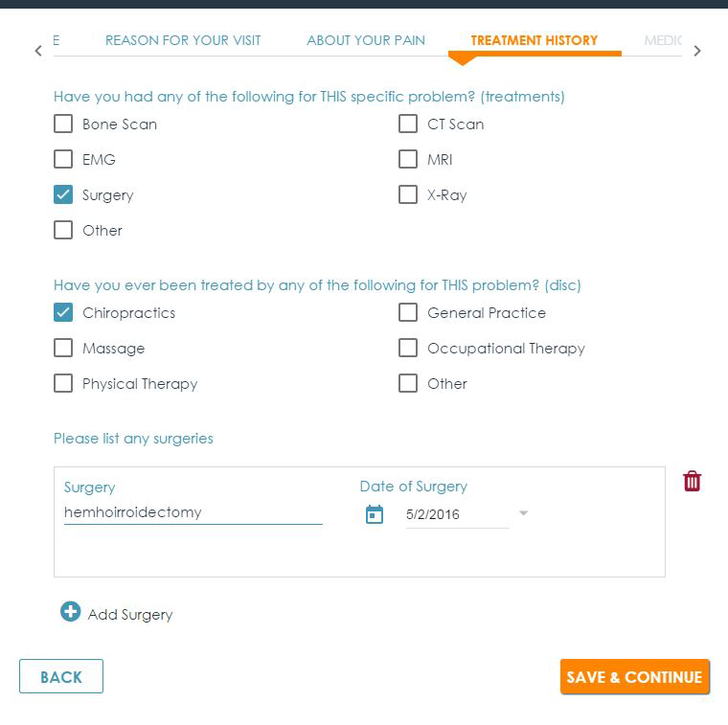Viewport: 728px width, 725px height.
Task: Expand the Date of Surgery dropdown arrow
Action: click(x=523, y=514)
